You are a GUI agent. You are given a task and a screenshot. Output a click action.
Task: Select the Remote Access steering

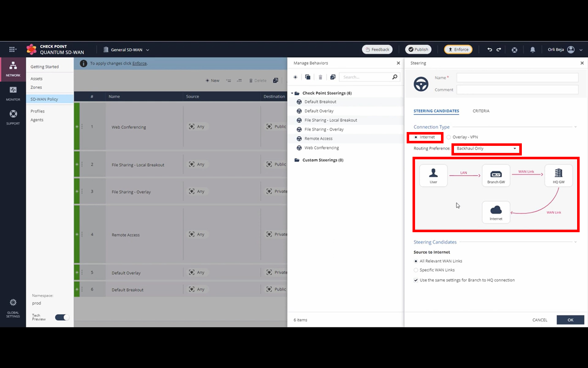(318, 139)
